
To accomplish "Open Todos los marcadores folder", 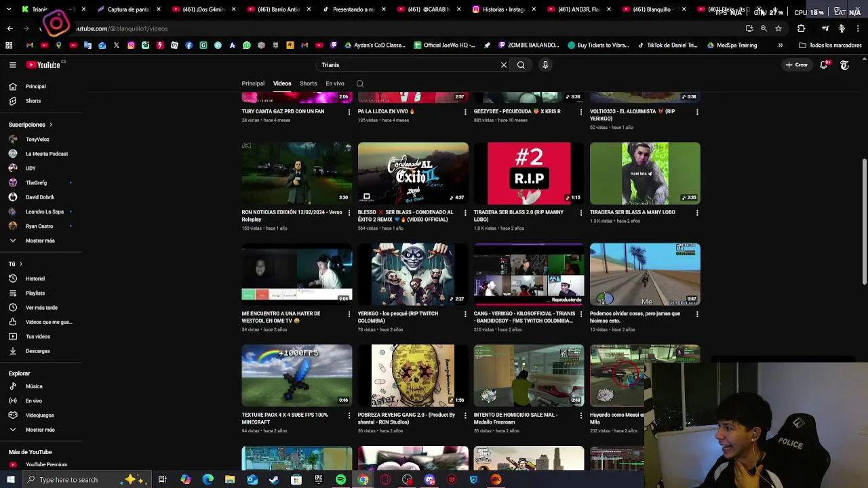I will click(830, 45).
